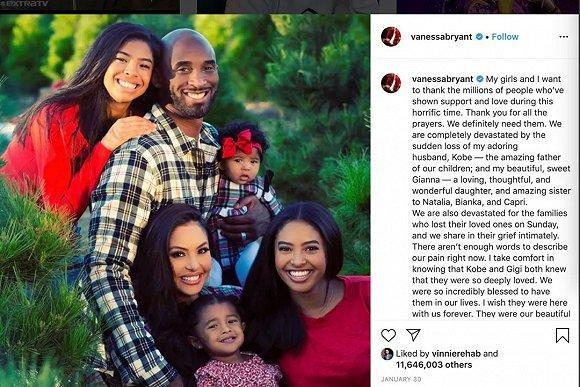Click the verified badge in the caption
Viewport: 580px width, 387px height.
pyautogui.click(x=480, y=79)
